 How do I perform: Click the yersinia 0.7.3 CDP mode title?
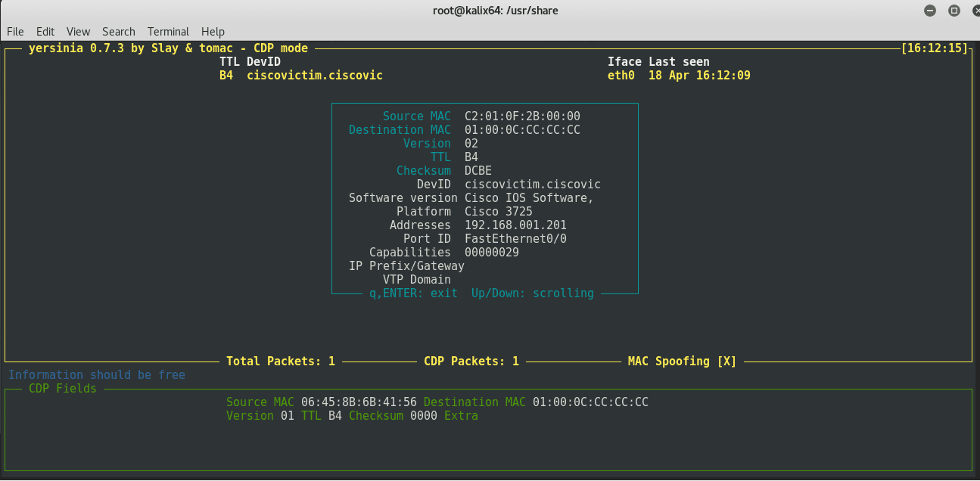(x=168, y=48)
